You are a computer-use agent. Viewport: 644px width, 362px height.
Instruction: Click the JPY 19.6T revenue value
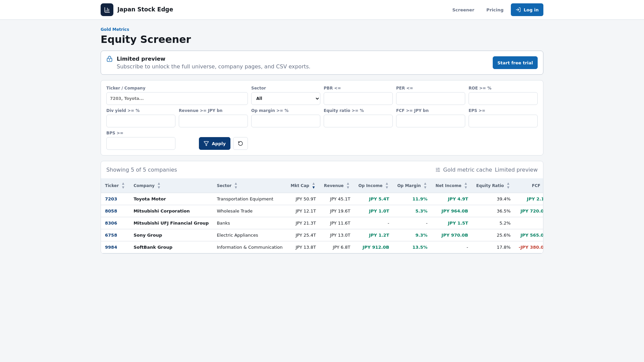pyautogui.click(x=340, y=211)
